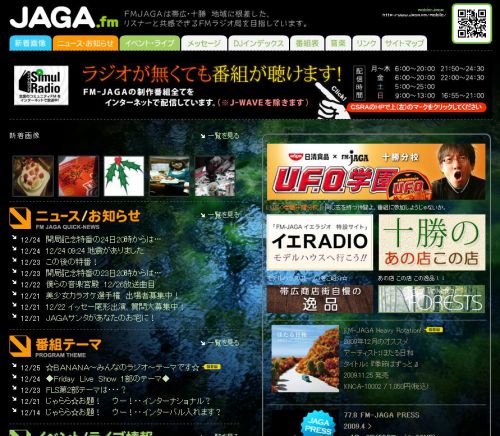Open the DJインデックス tab
Viewport: 500px width, 436px height.
click(258, 43)
